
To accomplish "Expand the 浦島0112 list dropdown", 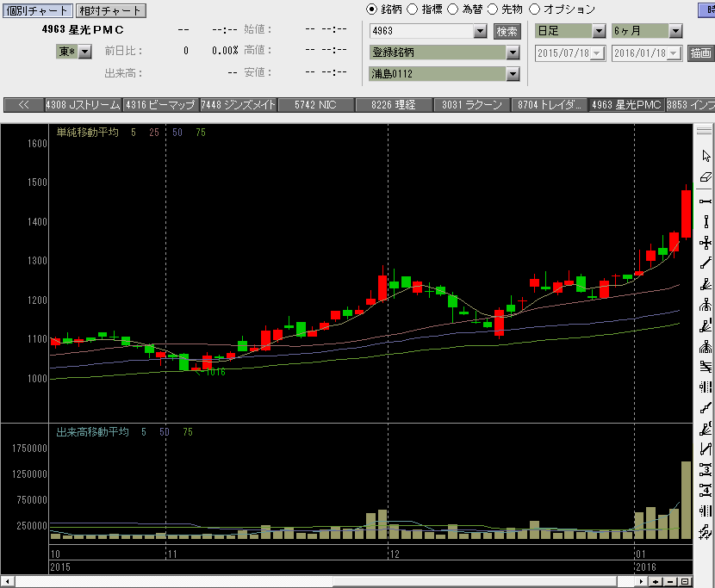I will (x=513, y=73).
